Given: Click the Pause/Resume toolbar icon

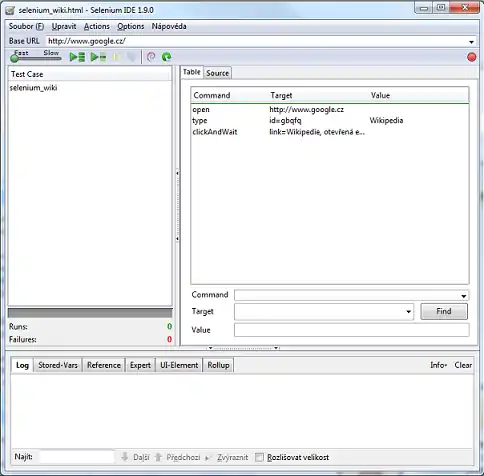Looking at the screenshot, I should 117,57.
